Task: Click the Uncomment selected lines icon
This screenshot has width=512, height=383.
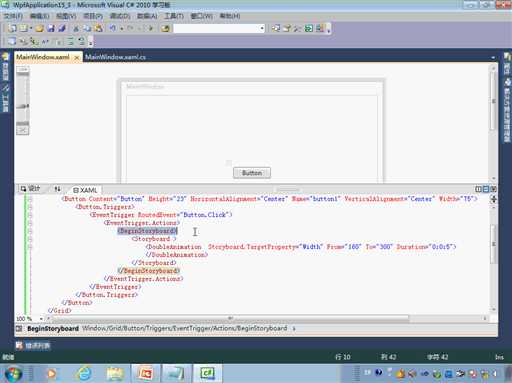Action: pos(82,41)
